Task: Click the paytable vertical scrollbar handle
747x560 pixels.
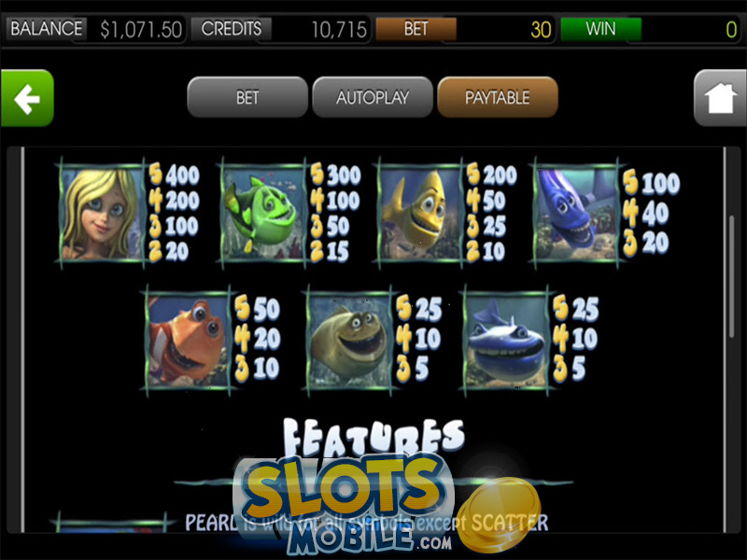Action: 732,277
